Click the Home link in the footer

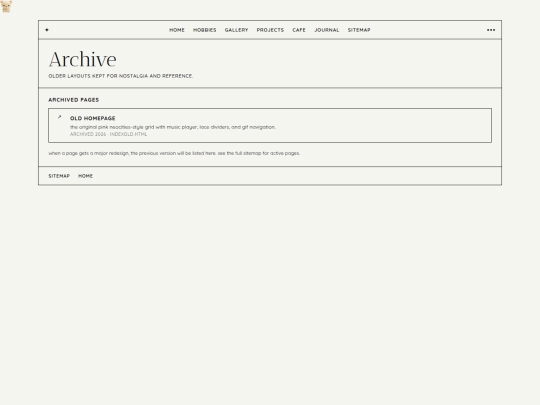click(x=85, y=176)
